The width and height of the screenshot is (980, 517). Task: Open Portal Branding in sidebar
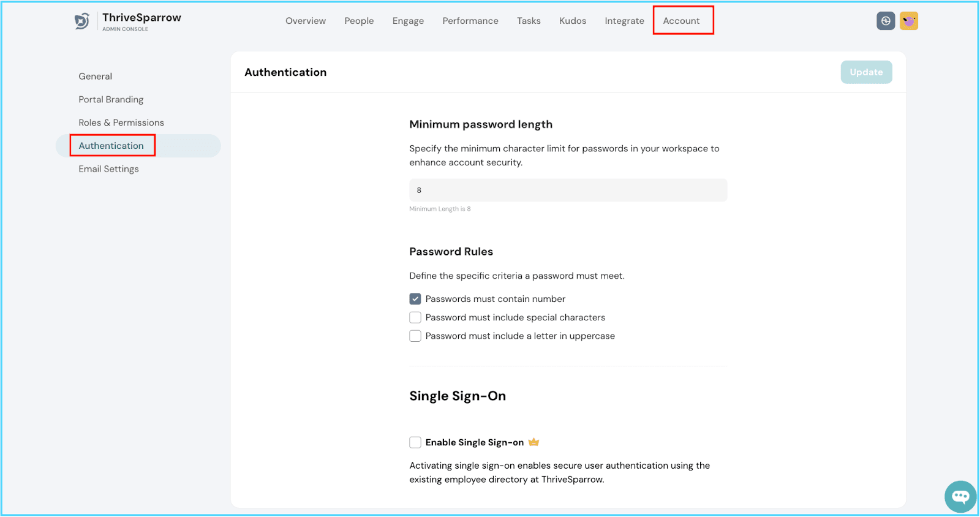(111, 99)
